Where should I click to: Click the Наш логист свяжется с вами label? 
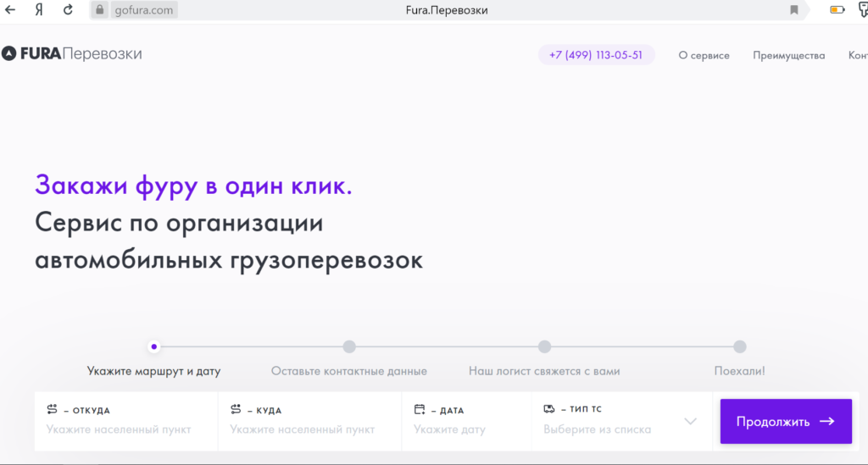tap(545, 371)
